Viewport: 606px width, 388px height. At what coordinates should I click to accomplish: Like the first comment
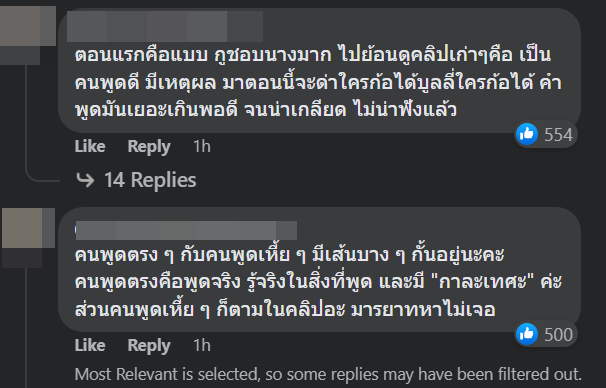(90, 146)
